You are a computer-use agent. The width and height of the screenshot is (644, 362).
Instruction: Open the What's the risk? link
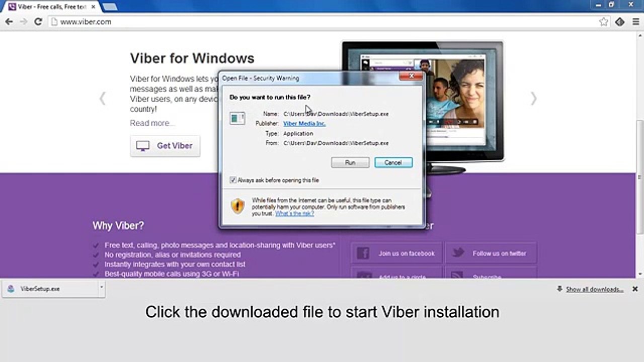pos(294,213)
